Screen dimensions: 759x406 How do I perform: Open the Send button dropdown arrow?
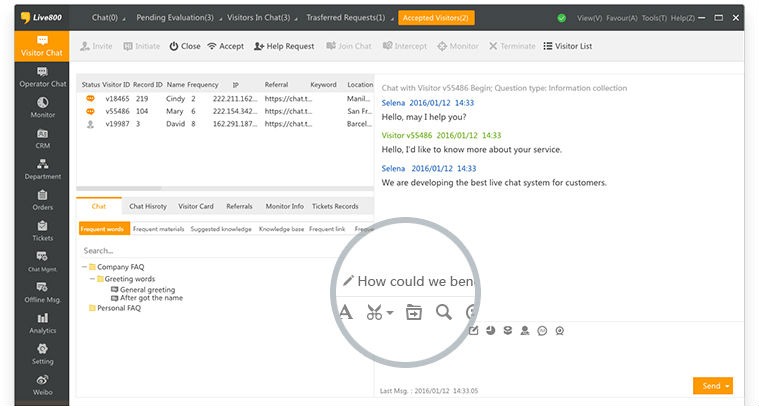tap(729, 386)
